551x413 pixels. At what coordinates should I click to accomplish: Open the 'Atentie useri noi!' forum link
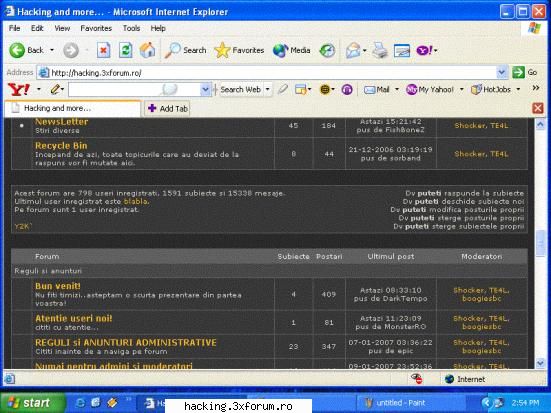(74, 318)
